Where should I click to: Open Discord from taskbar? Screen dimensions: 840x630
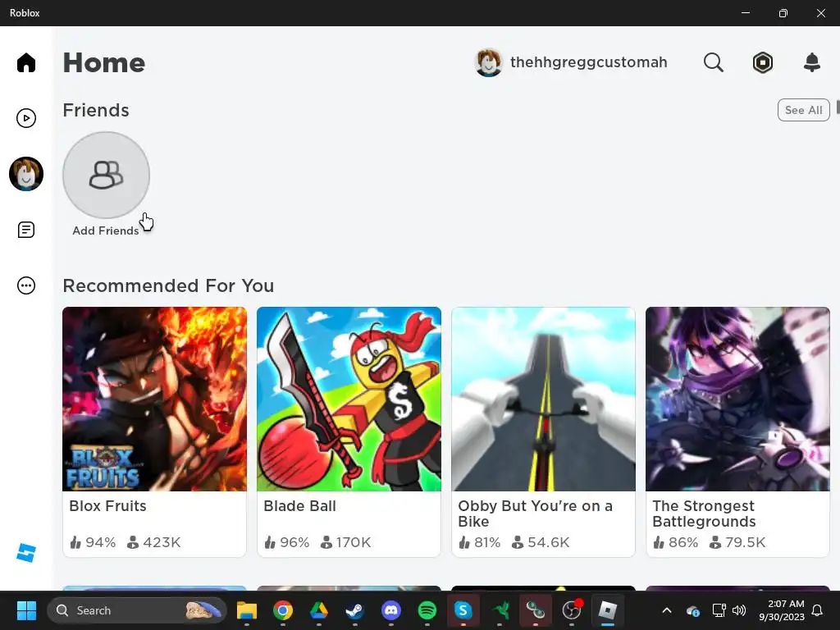(x=391, y=610)
